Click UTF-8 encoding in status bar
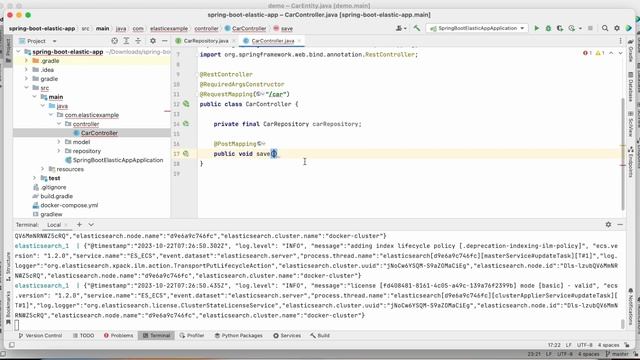The width and height of the screenshot is (640, 360). coord(584,345)
